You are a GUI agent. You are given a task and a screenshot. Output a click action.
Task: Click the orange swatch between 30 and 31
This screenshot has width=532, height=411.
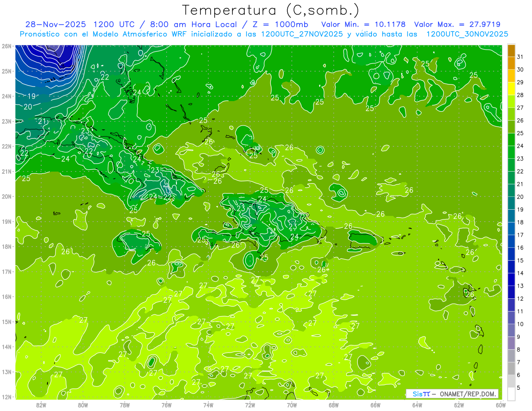[x=511, y=63]
